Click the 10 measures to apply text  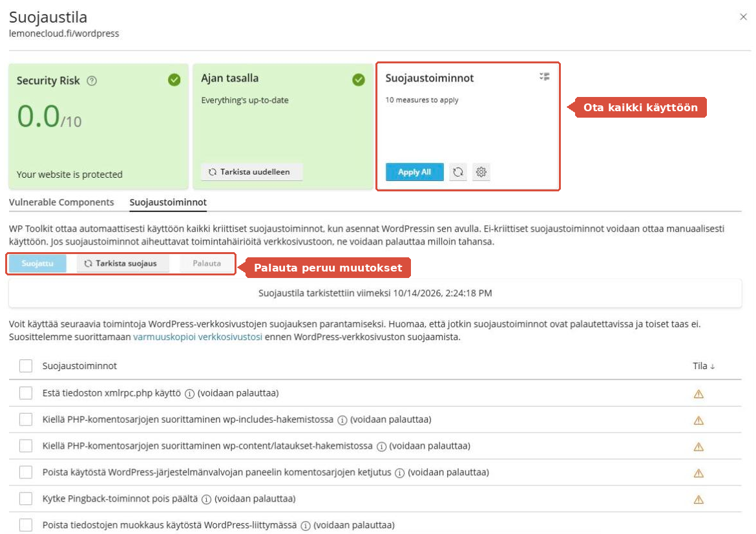[422, 100]
